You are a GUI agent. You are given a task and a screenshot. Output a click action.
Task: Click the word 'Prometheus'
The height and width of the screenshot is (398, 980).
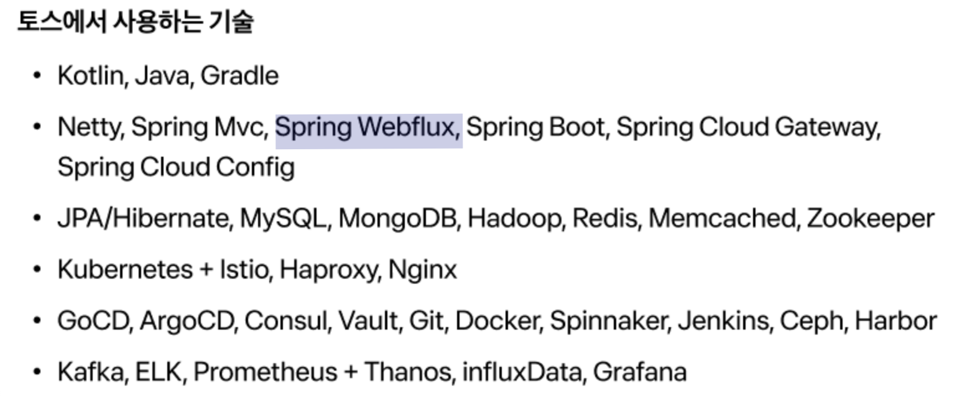point(266,372)
